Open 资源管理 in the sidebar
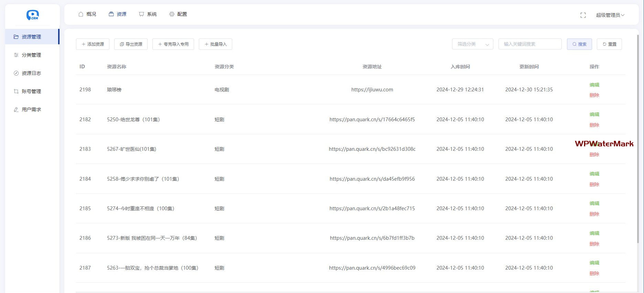This screenshot has width=644, height=293. pos(31,37)
